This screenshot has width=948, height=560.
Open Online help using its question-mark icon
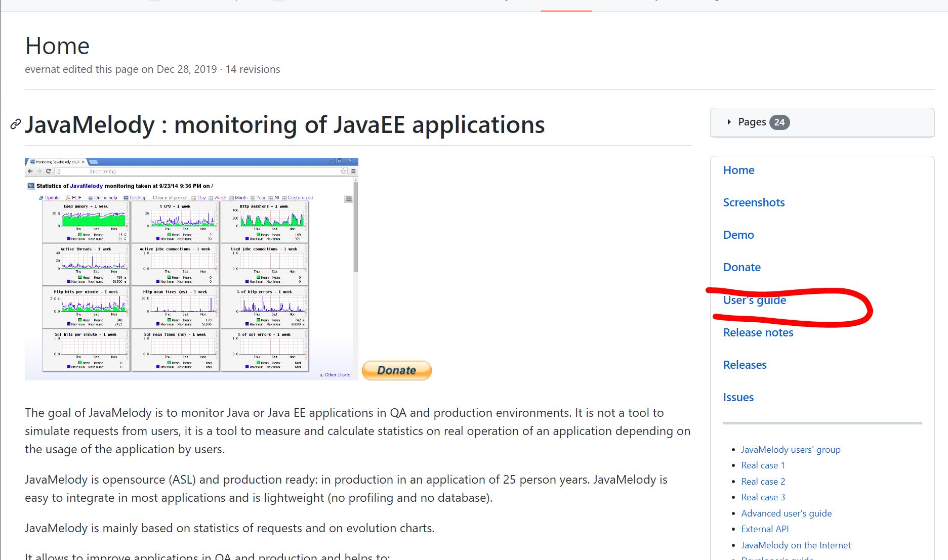pos(91,197)
